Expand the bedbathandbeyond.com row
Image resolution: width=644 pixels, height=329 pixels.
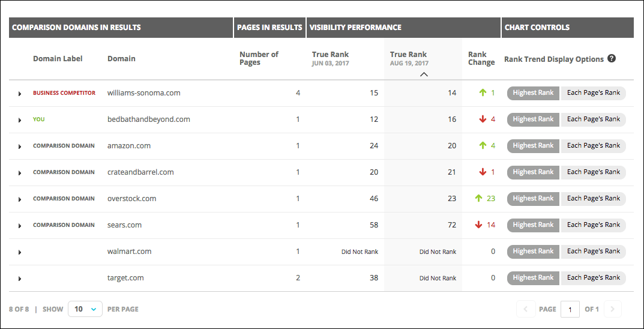point(19,120)
